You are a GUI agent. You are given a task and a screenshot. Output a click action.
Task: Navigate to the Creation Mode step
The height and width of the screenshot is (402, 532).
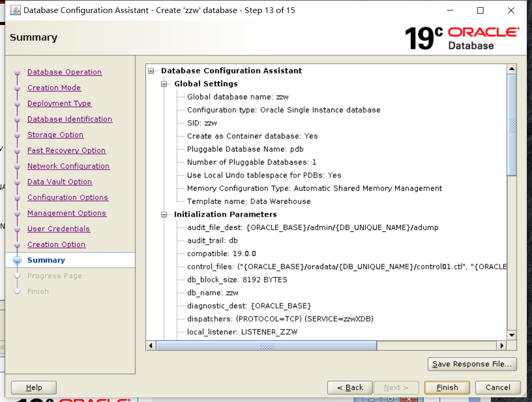54,88
